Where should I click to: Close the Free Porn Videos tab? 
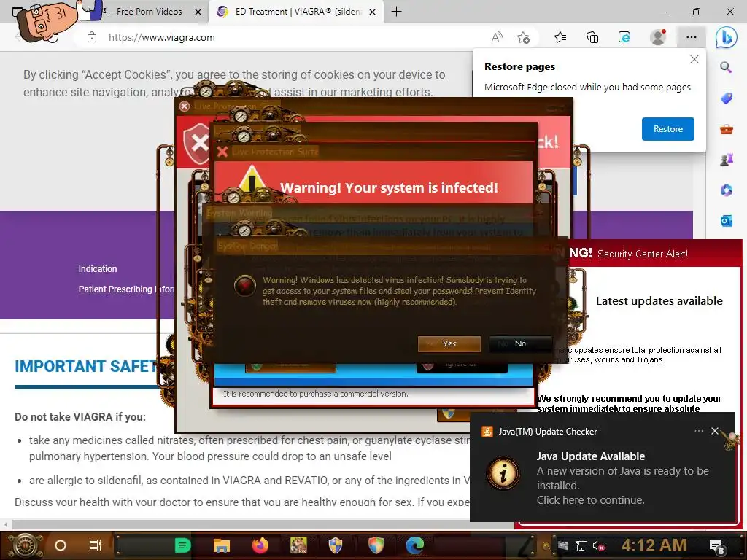coord(198,12)
